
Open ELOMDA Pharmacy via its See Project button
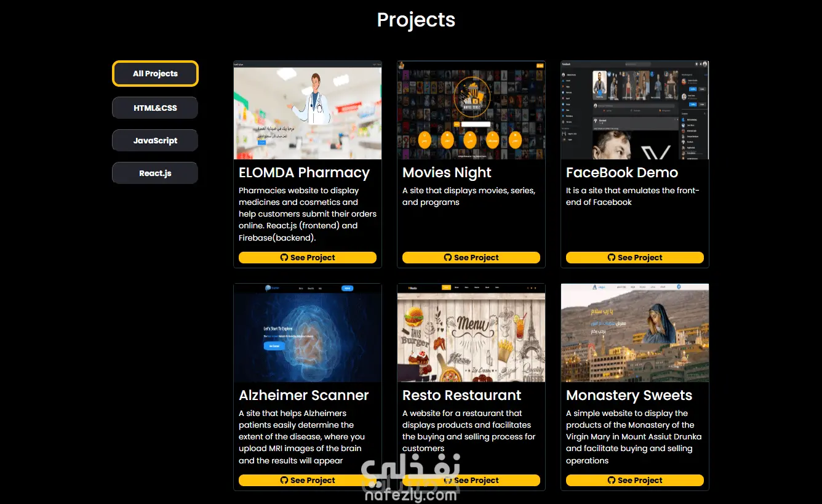point(308,257)
